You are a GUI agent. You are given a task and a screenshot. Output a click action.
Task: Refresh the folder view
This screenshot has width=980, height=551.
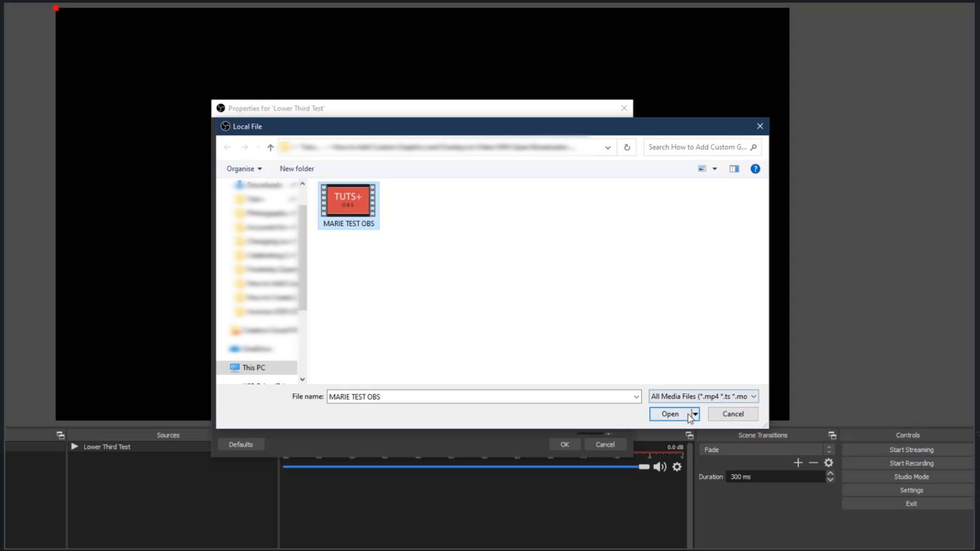pyautogui.click(x=627, y=147)
